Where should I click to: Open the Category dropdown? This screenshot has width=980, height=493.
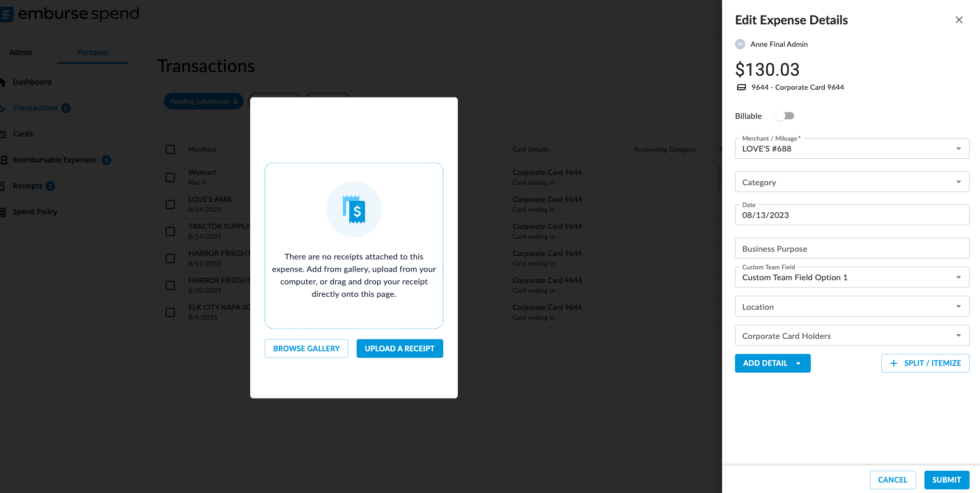[x=851, y=182]
